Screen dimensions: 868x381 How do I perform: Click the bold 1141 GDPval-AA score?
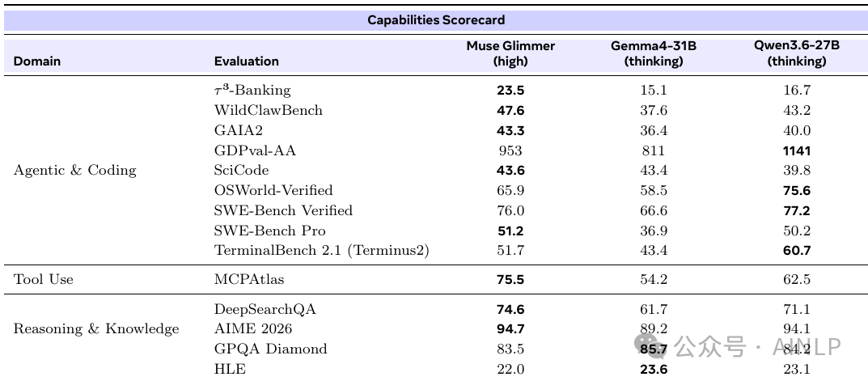[x=797, y=150]
